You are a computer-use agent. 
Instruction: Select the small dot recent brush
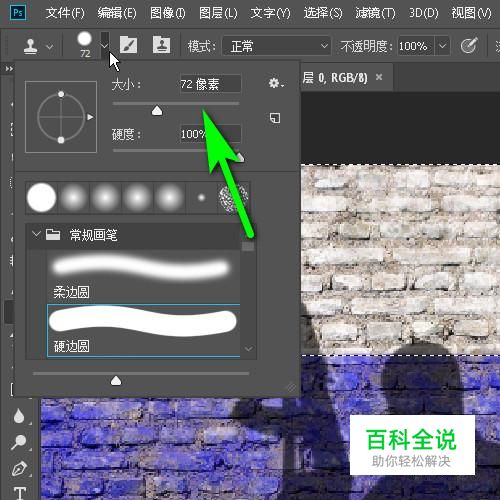(201, 197)
